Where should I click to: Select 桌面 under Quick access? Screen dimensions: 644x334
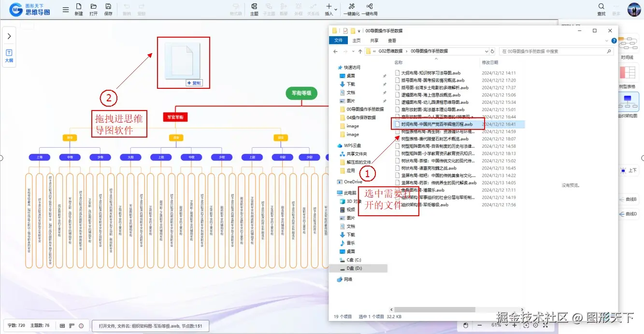click(x=351, y=76)
